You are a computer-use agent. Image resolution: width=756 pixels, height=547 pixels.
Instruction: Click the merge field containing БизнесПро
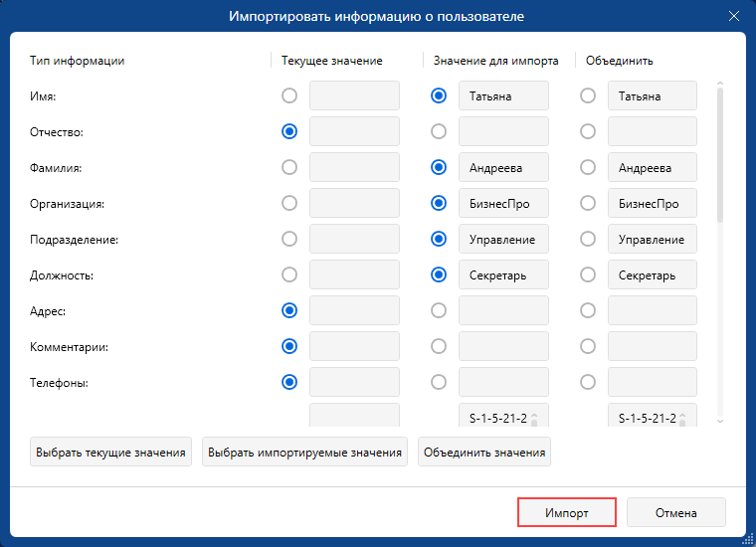pos(652,203)
